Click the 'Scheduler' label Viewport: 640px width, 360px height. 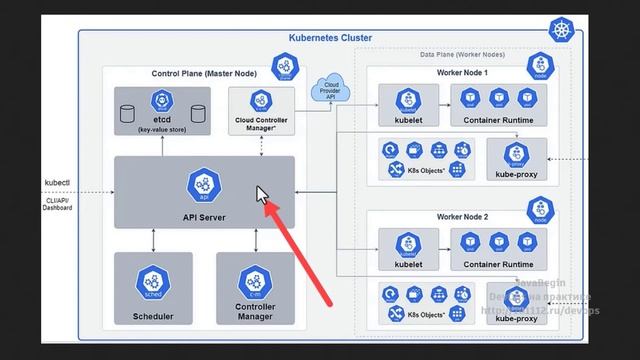153,316
